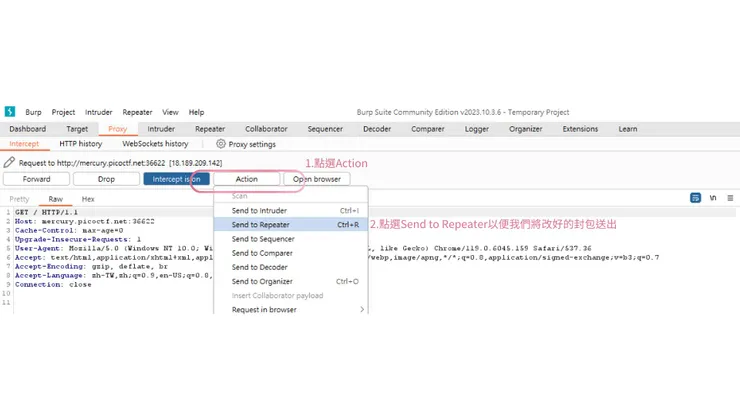
Task: Click the Drop button
Action: pyautogui.click(x=106, y=179)
